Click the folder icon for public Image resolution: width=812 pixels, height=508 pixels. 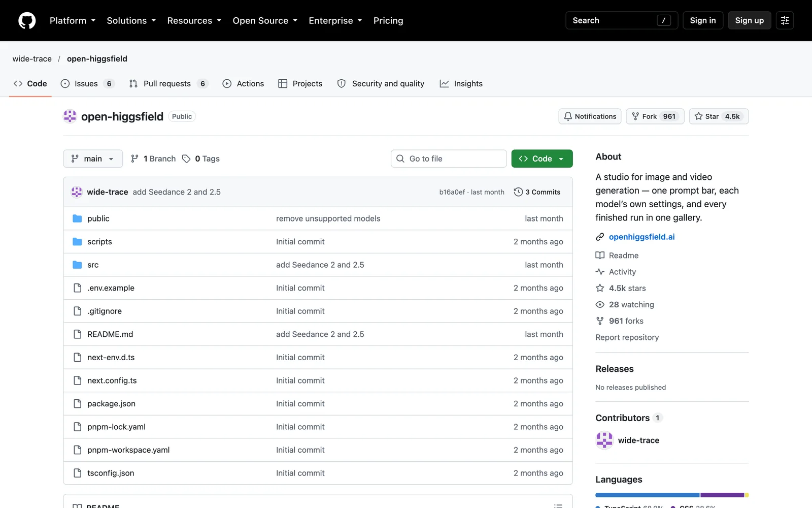pyautogui.click(x=77, y=218)
